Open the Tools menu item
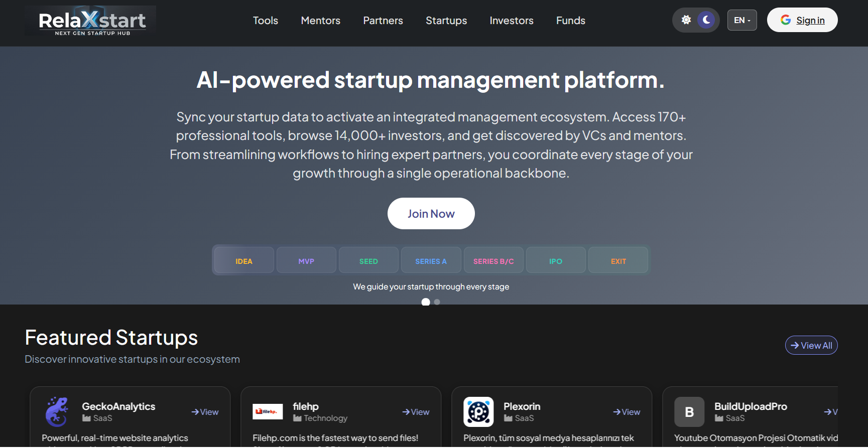Screen dimensions: 868x448 265,21
